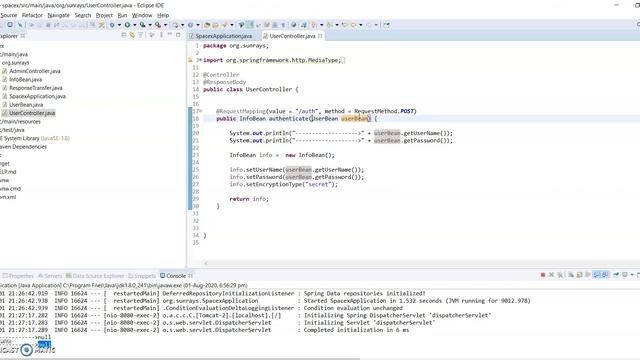This screenshot has width=640, height=360.
Task: Open External Tools dropdown arrow
Action: 165,25
